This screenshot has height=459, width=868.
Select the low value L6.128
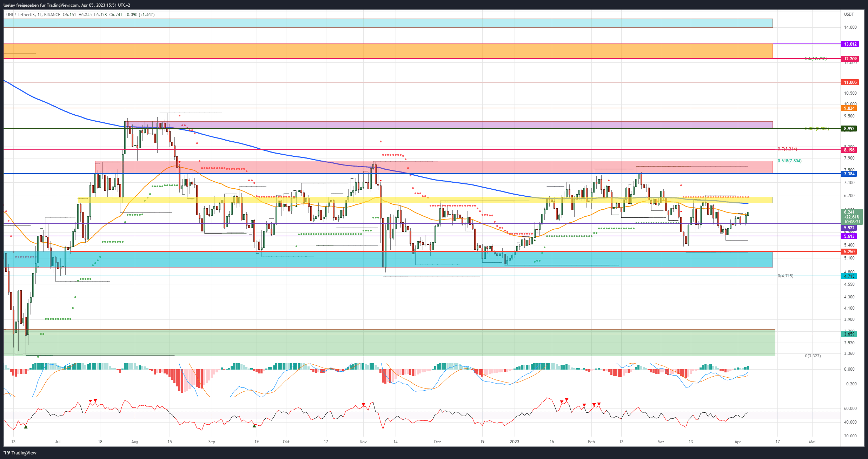pos(100,15)
